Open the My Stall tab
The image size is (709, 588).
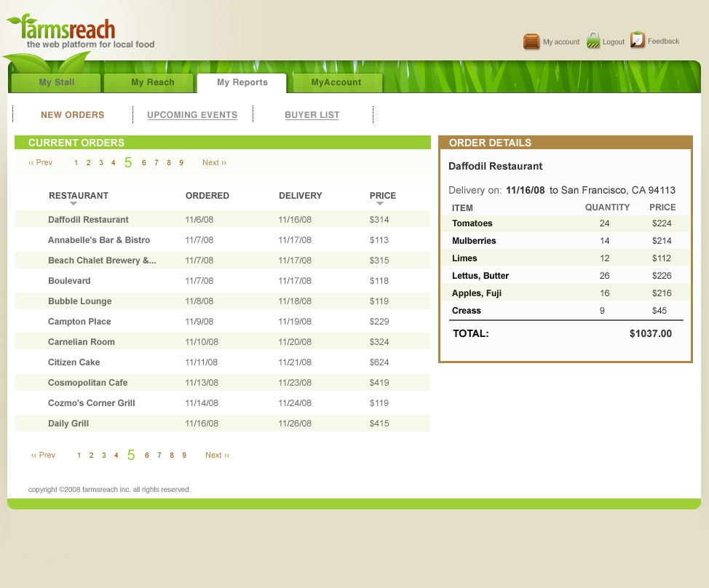point(57,82)
